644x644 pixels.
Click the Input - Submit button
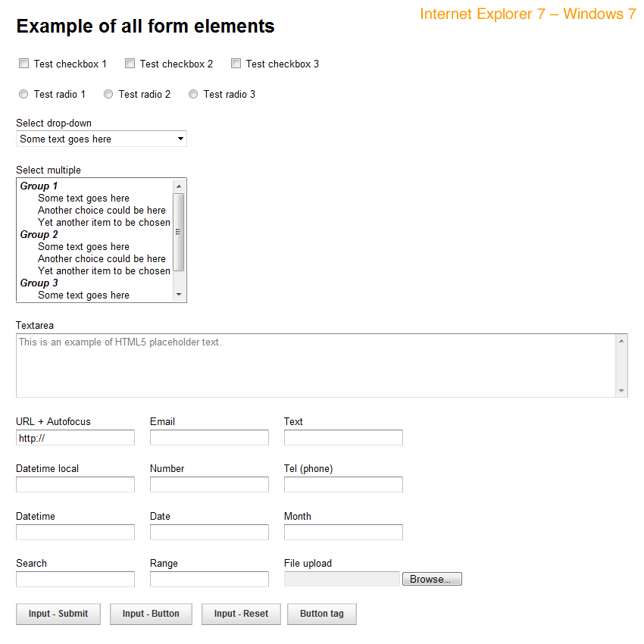click(58, 614)
